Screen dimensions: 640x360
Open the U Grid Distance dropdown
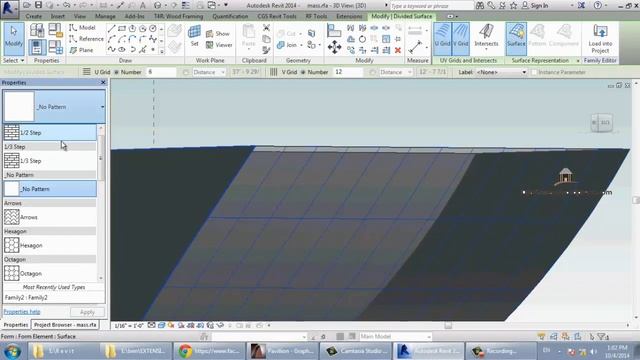point(222,72)
